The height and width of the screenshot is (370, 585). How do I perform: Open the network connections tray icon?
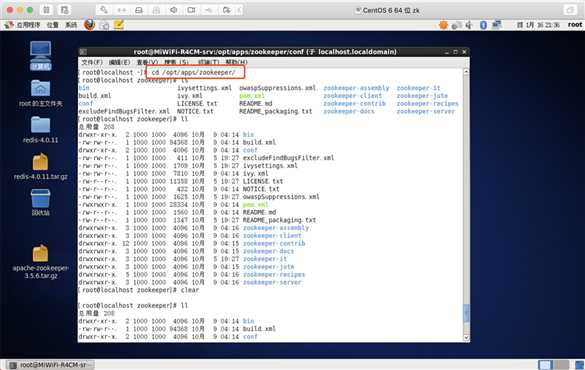click(x=497, y=25)
